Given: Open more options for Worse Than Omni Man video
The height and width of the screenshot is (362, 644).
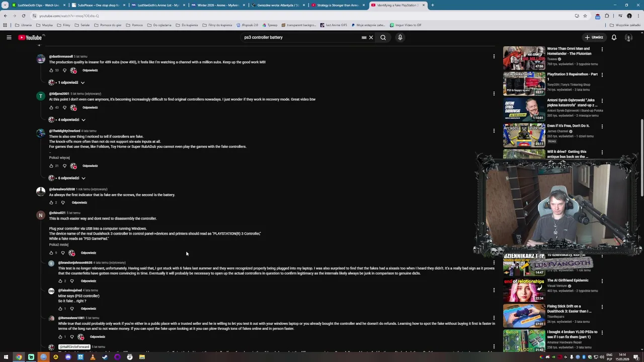Looking at the screenshot, I should pos(602,49).
